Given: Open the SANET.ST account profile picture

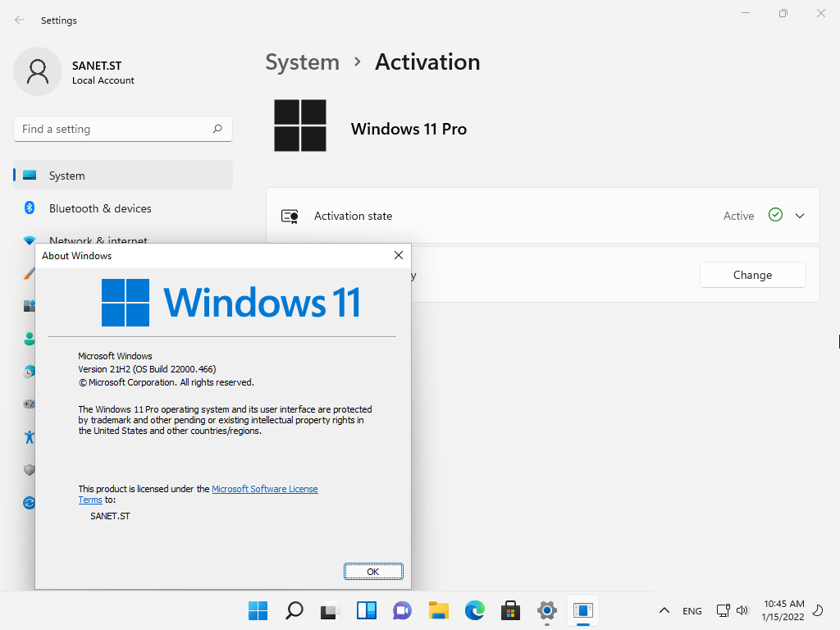Looking at the screenshot, I should pyautogui.click(x=38, y=71).
